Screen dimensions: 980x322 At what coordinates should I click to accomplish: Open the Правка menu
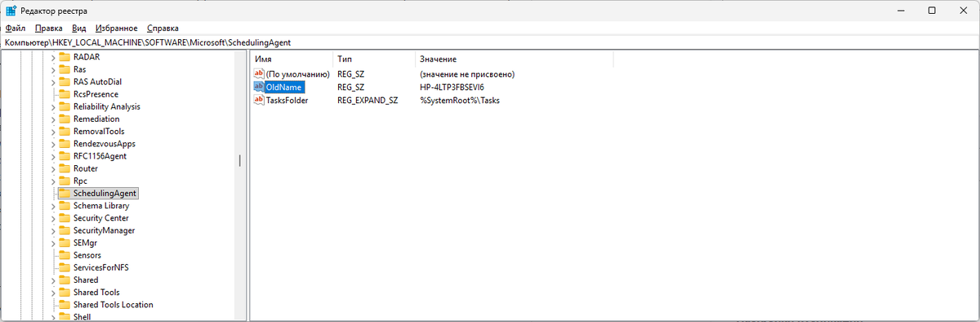[x=48, y=28]
